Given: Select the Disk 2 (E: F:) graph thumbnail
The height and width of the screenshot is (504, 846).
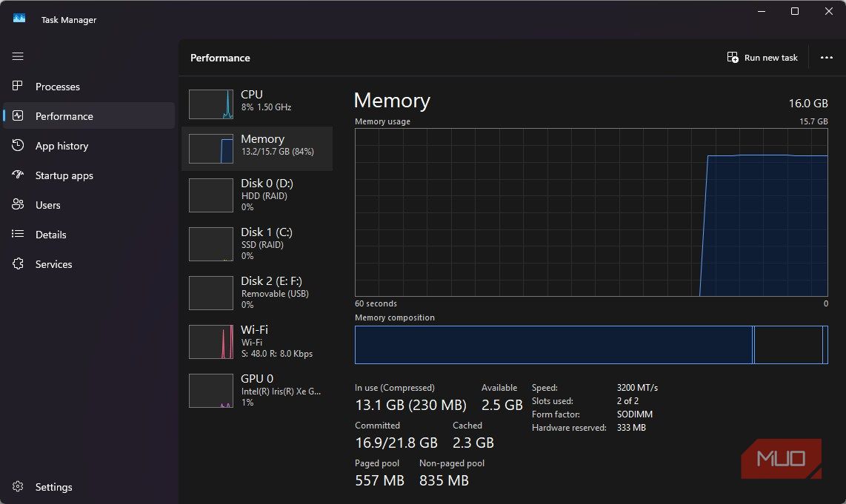Looking at the screenshot, I should 211,292.
